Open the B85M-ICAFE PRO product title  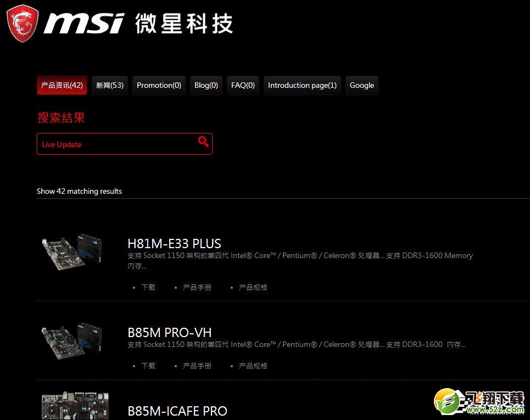tap(177, 411)
